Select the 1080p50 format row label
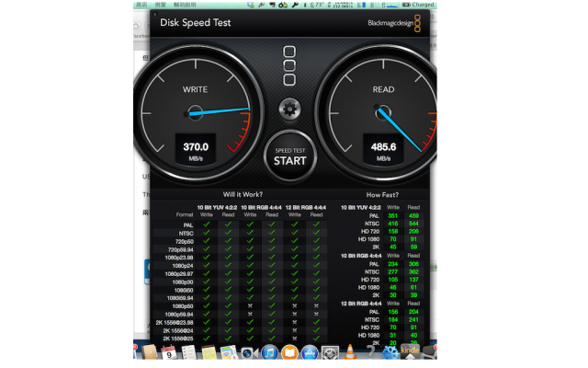588x368 pixels. [183, 306]
